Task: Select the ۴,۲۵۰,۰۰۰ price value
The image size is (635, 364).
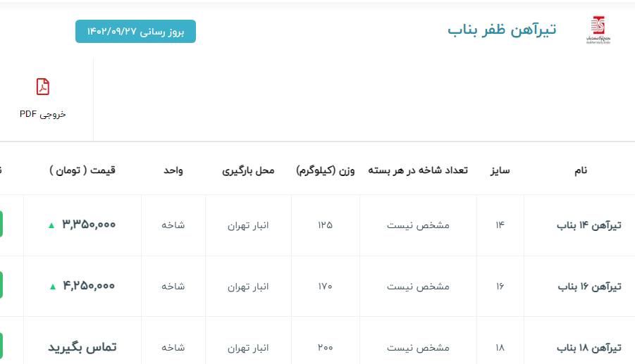Action: pos(89,286)
